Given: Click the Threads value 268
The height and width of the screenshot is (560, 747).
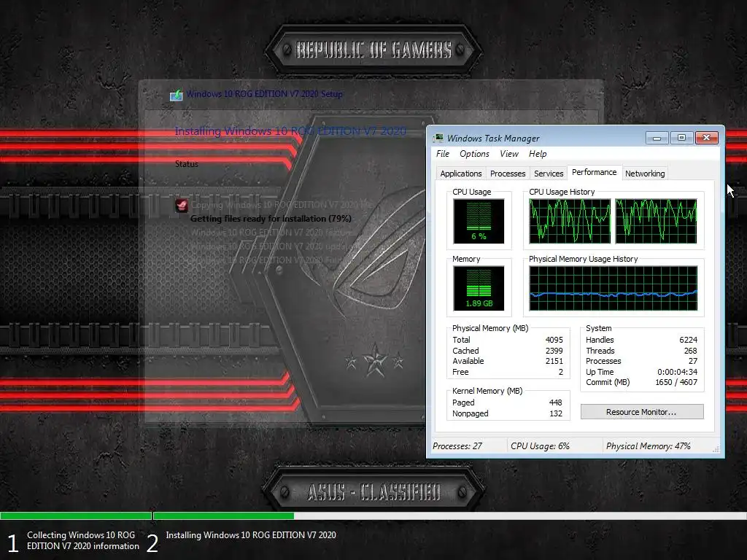Looking at the screenshot, I should (x=690, y=351).
